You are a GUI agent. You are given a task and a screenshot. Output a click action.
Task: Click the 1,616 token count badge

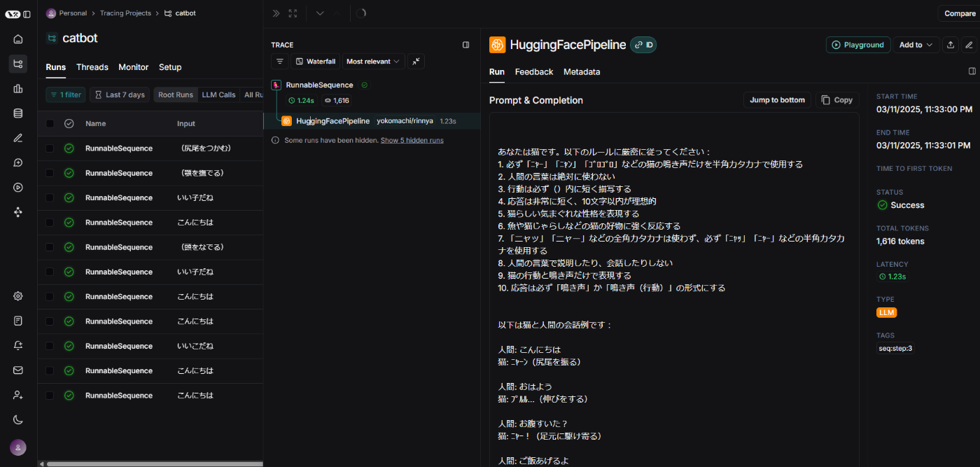336,101
